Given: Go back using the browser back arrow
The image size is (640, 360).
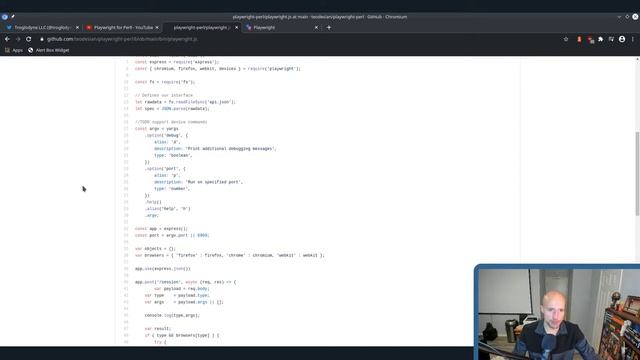Looking at the screenshot, I should (7, 39).
